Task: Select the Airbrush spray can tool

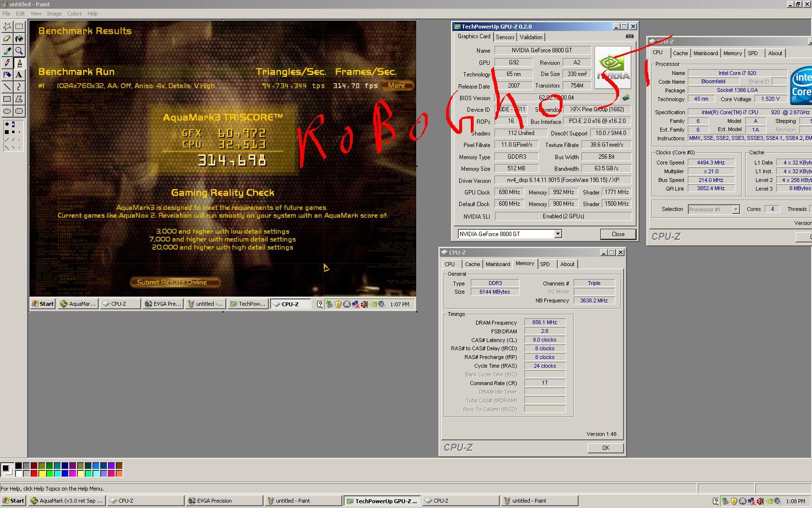Action: (7, 75)
